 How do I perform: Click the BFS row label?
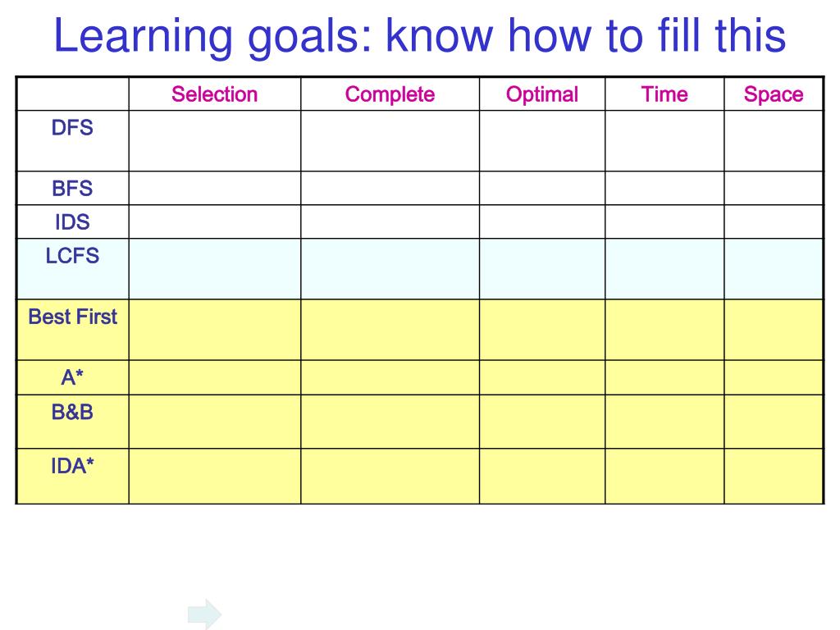[x=72, y=188]
